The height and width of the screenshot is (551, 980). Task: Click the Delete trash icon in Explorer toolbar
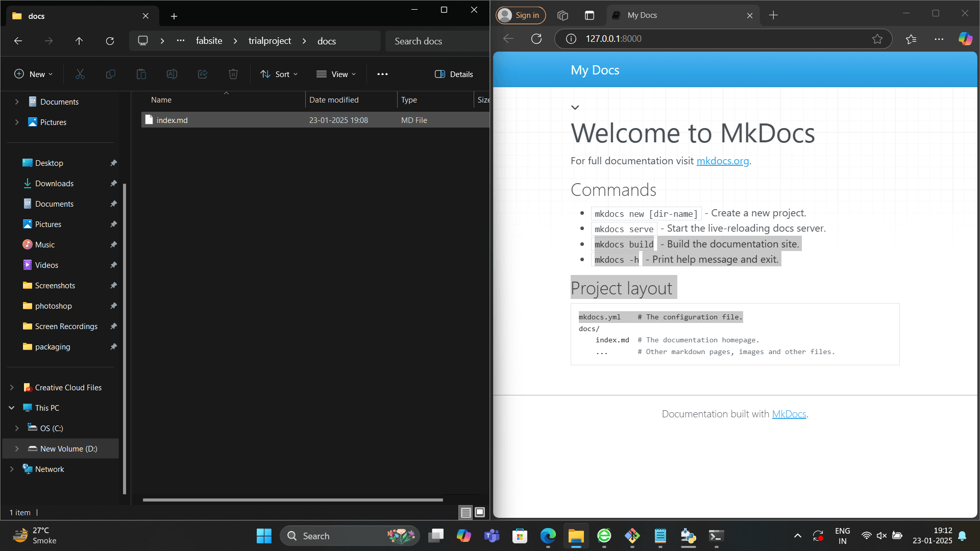point(233,74)
